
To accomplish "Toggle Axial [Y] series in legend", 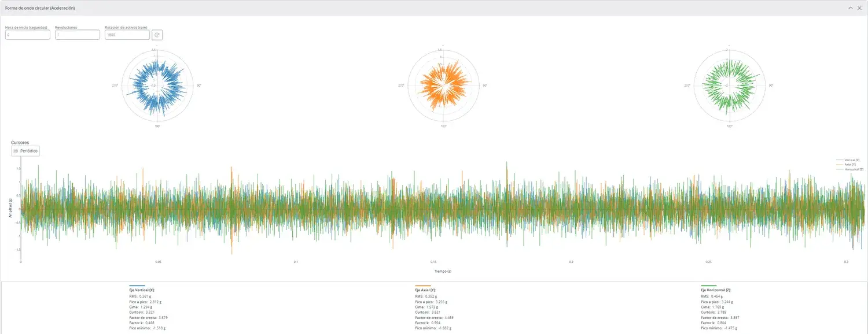I will click(x=848, y=164).
